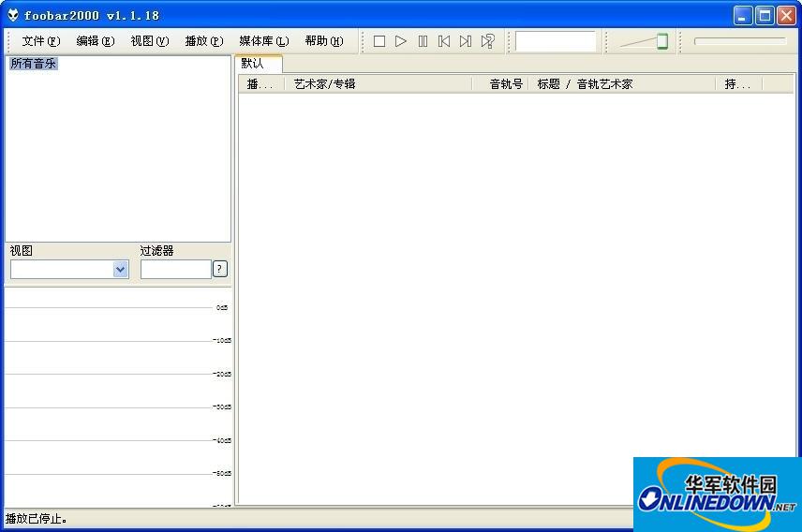
Task: Open the 播放(P) menu
Action: pos(204,41)
